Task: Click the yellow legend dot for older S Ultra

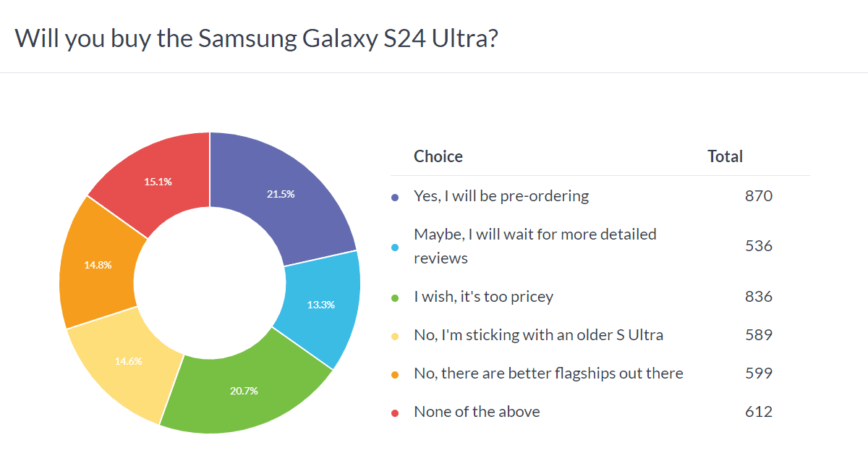Action: click(395, 336)
